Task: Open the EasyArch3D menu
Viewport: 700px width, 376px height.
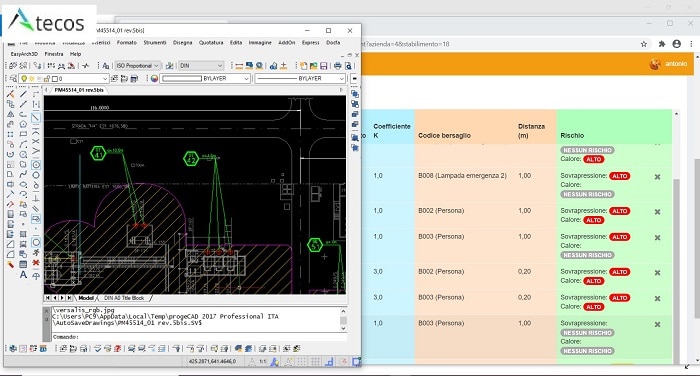Action: pos(24,54)
